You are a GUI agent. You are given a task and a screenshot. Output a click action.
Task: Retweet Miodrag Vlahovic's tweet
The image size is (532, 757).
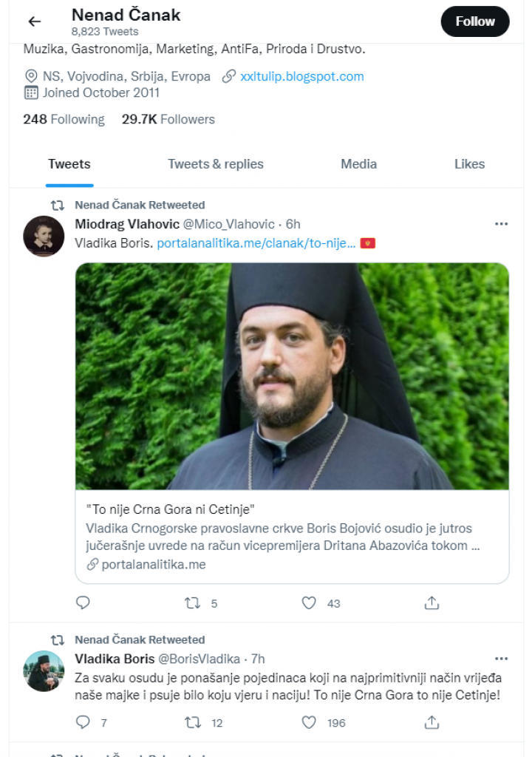pos(193,603)
